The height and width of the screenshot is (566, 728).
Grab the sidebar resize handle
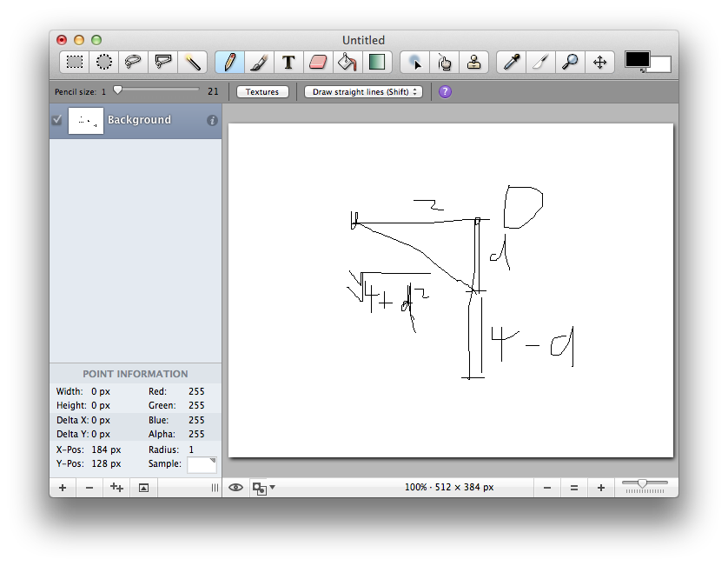tap(215, 488)
